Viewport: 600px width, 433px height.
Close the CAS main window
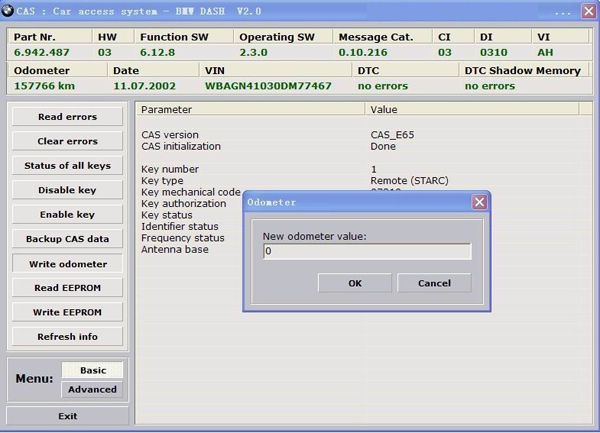590,10
